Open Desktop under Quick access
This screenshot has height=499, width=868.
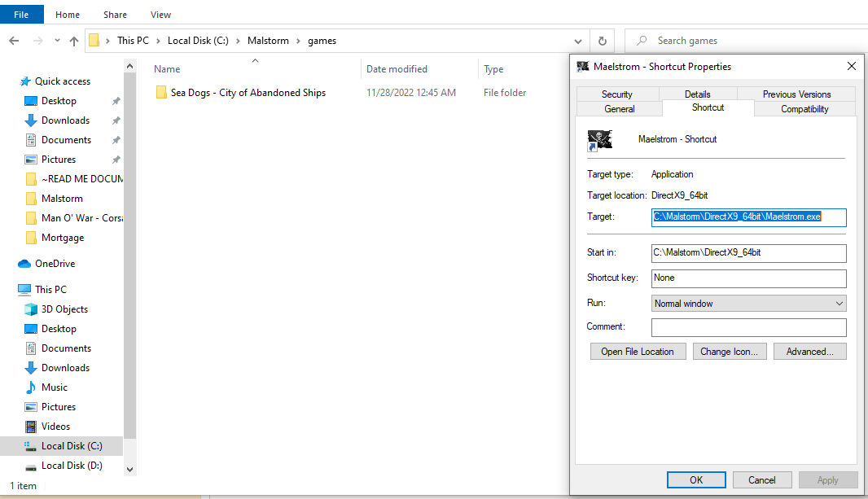pos(59,101)
